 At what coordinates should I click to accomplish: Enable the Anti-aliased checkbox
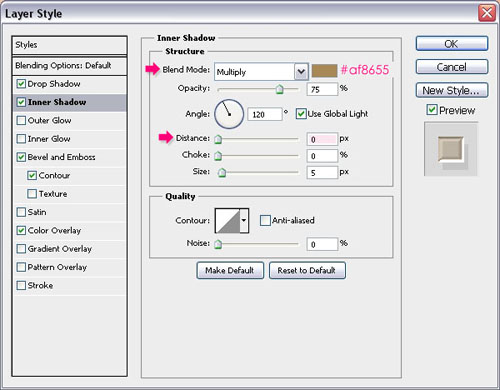pos(265,220)
